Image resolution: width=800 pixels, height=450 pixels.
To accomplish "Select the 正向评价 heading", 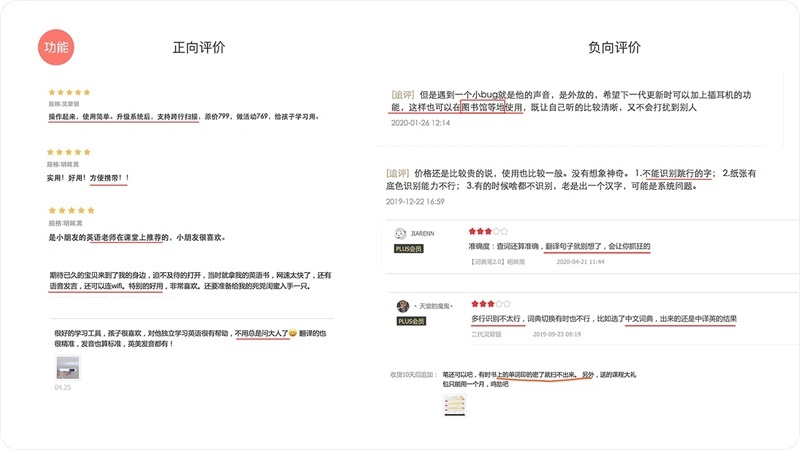I will tap(199, 47).
